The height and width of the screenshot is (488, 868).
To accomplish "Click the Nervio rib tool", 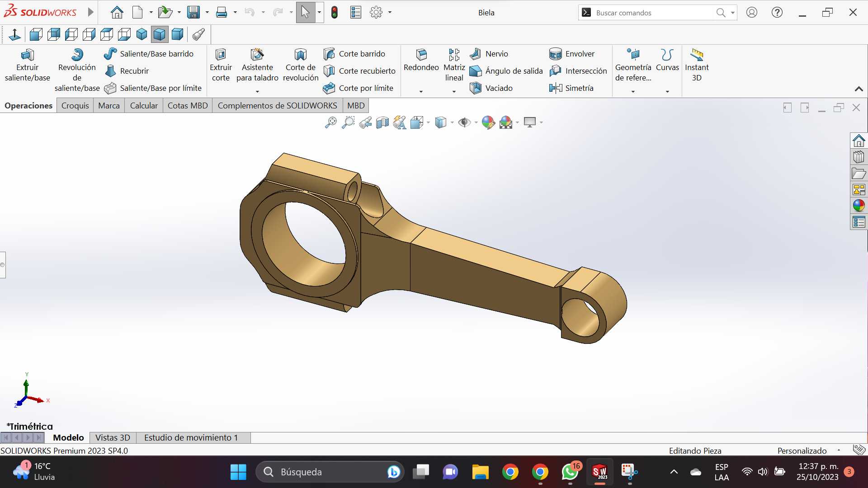I will (x=489, y=54).
